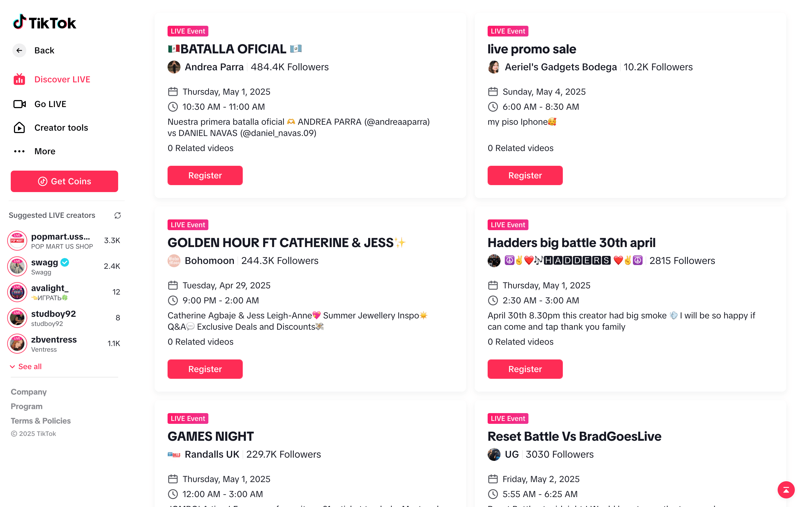Open Andrea Parra's profile avatar
The image size is (812, 507).
coord(174,67)
